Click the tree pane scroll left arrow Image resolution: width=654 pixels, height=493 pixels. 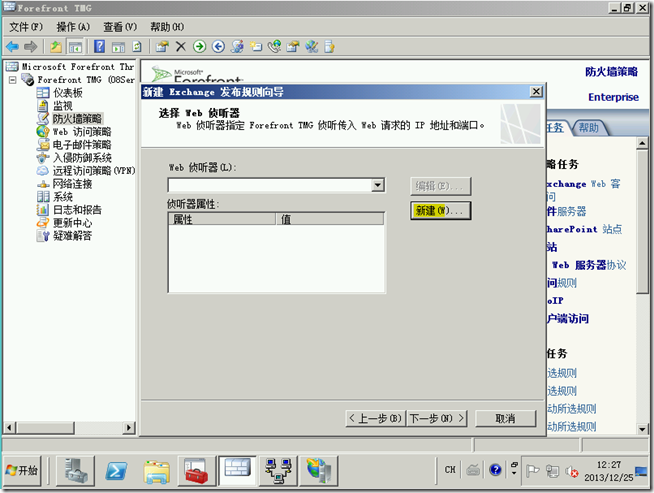[10, 428]
